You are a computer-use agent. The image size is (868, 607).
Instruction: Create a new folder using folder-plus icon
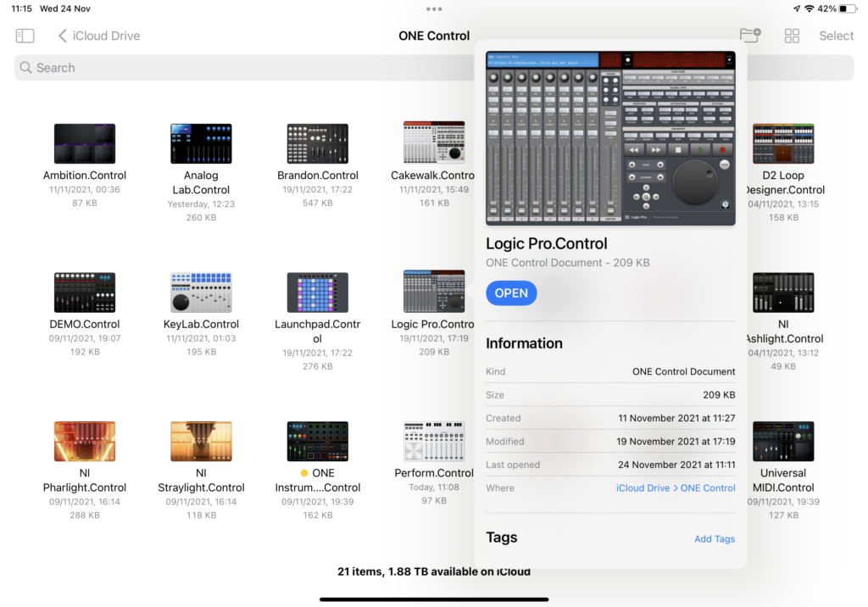tap(749, 36)
